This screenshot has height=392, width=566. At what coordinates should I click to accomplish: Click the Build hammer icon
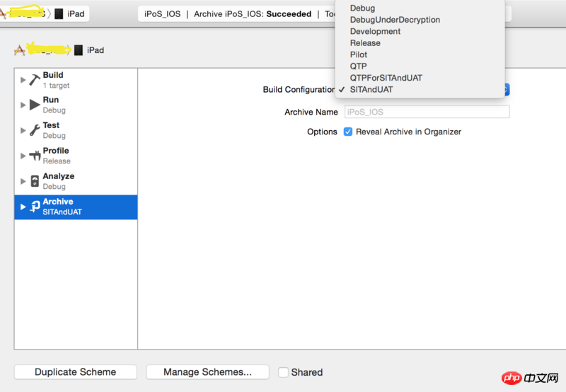pyautogui.click(x=35, y=80)
